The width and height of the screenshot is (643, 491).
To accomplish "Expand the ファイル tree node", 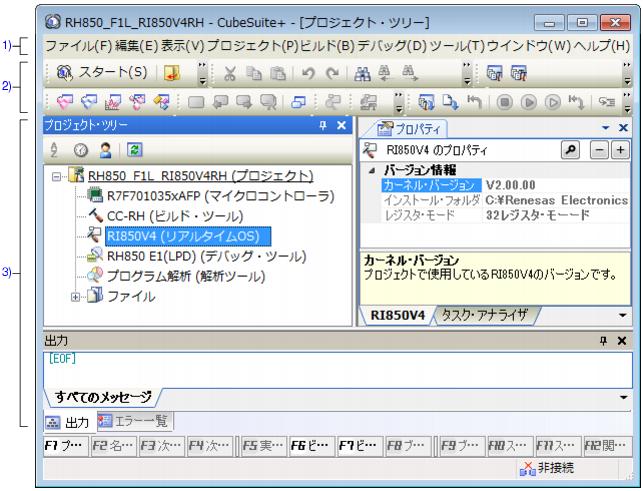I will 76,296.
